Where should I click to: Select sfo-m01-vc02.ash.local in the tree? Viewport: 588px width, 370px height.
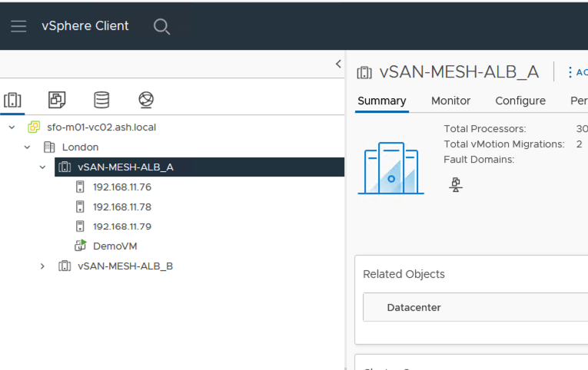tap(101, 127)
